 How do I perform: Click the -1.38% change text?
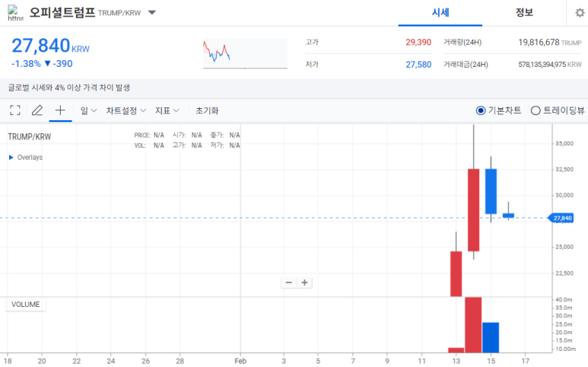pyautogui.click(x=26, y=64)
